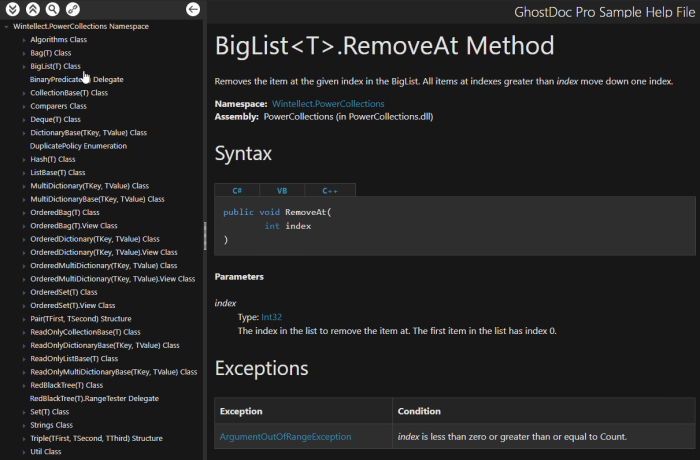This screenshot has height=460, width=700.
Task: Select ReadOnlyListBase(T) Class entry
Action: coord(74,359)
